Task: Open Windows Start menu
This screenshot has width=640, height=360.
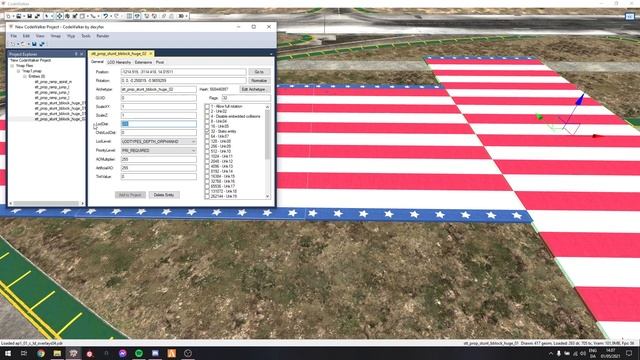Action: click(8, 353)
